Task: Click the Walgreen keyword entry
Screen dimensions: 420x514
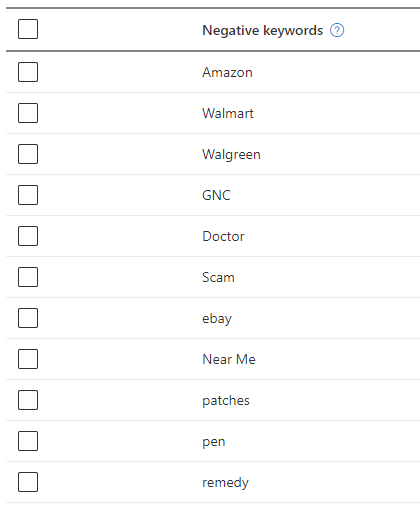Action: (231, 155)
